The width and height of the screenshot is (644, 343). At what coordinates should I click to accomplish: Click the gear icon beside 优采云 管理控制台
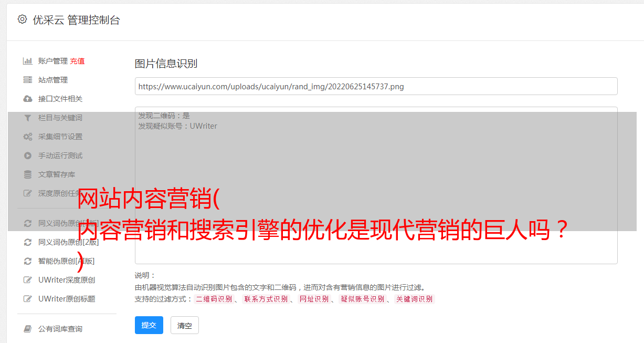point(22,19)
